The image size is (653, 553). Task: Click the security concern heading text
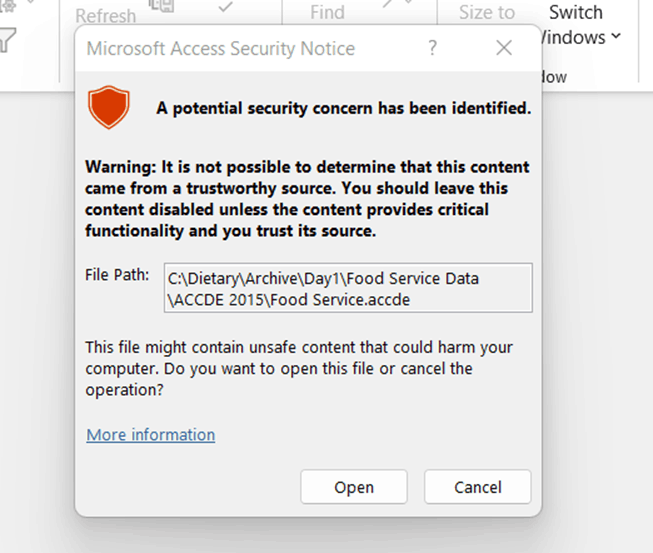(x=343, y=108)
